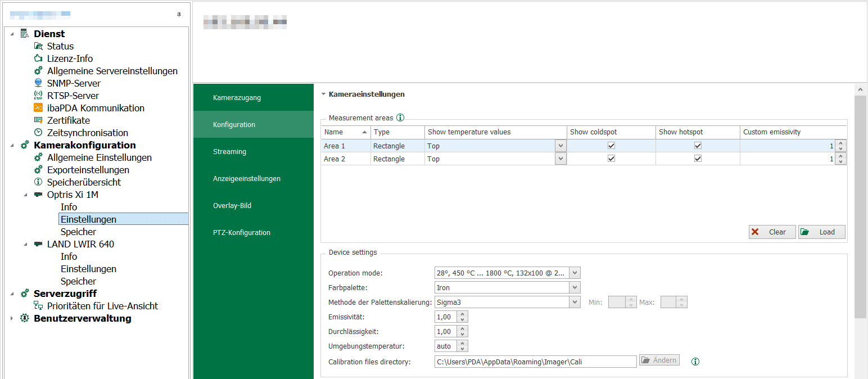This screenshot has height=379, width=868.
Task: Collapse the Dienst tree node
Action: [x=12, y=34]
